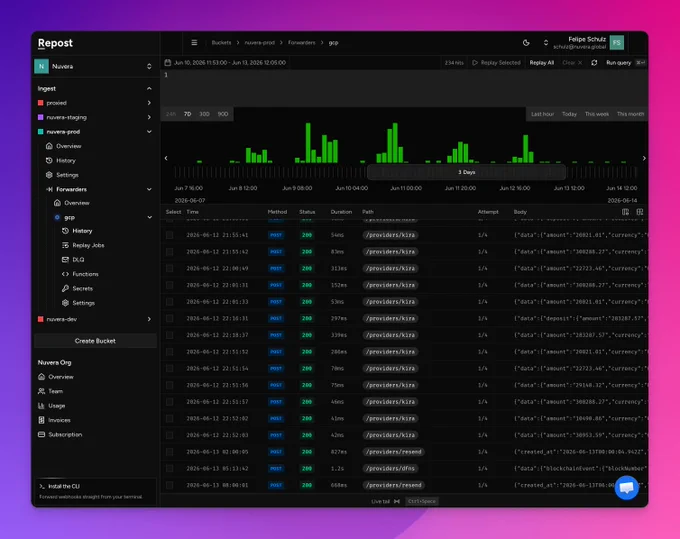The width and height of the screenshot is (680, 539).
Task: Click Replay Selected button
Action: [496, 62]
